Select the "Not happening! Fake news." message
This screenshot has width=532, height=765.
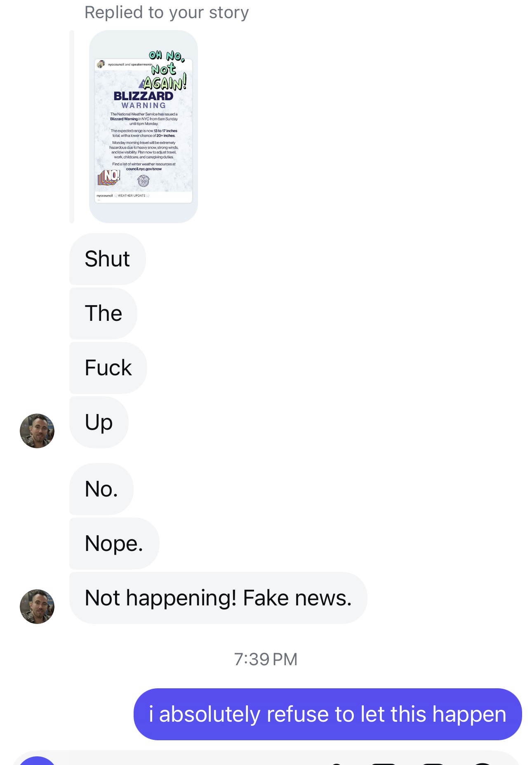[218, 598]
